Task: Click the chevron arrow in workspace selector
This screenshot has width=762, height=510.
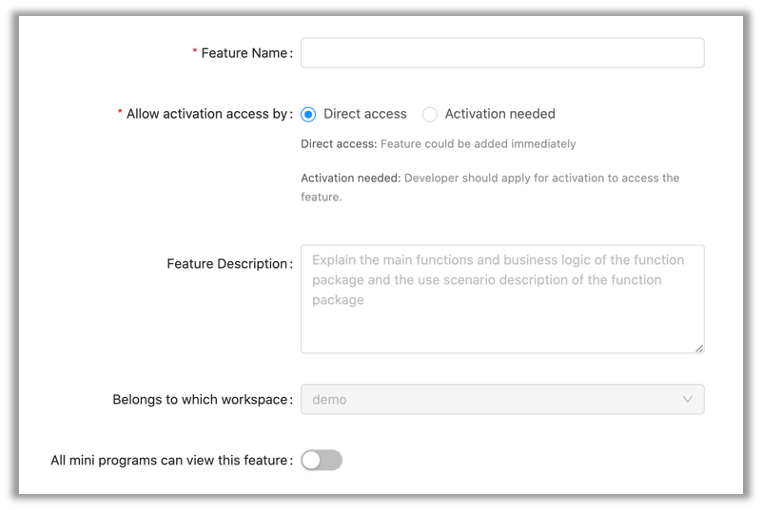Action: (687, 399)
